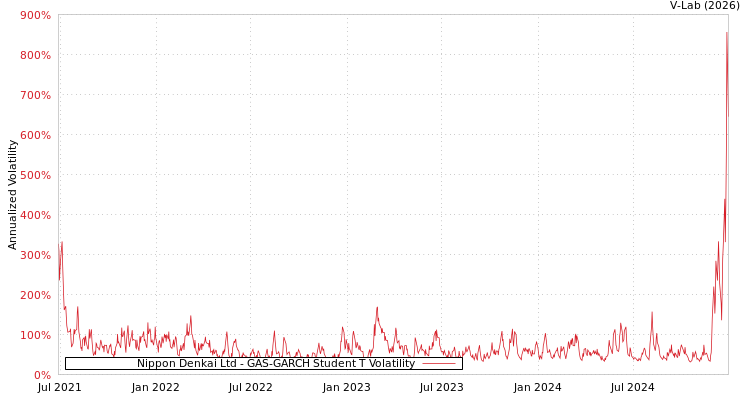Click the Jan 2023 x-axis label
The height and width of the screenshot is (400, 750).
346,388
